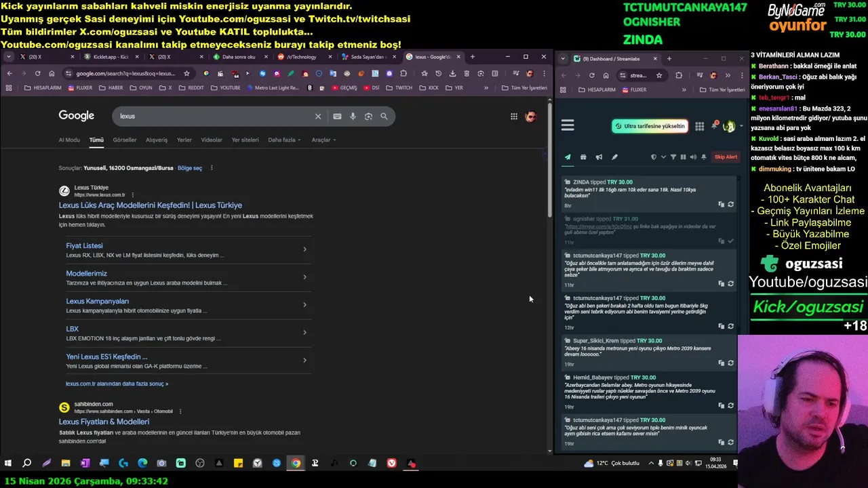Toggle Streamlabs shield moderation icon
The image size is (868, 488).
[x=654, y=157]
